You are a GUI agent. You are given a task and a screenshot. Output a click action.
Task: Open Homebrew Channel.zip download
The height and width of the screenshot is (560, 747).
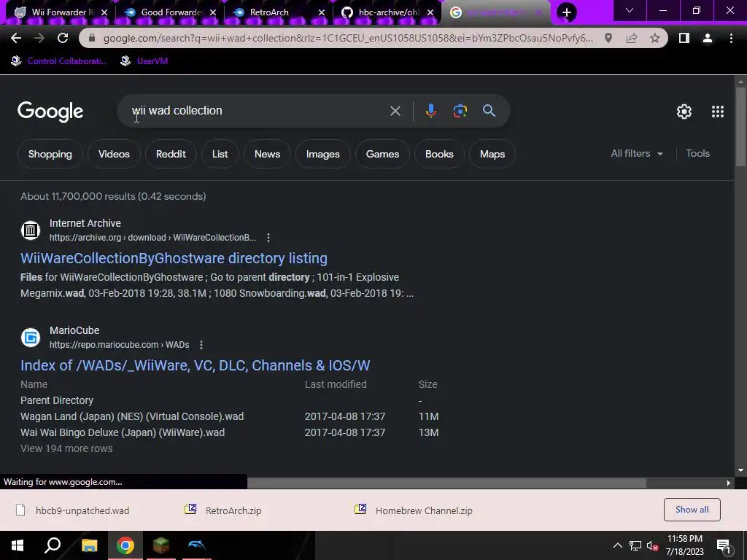pyautogui.click(x=414, y=510)
